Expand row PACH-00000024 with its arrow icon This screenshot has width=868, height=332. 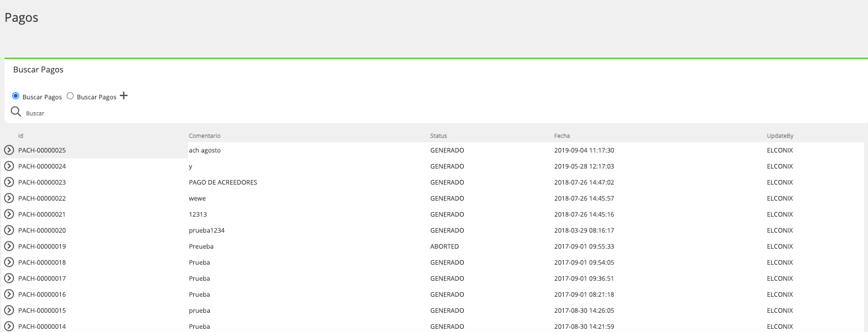click(9, 166)
